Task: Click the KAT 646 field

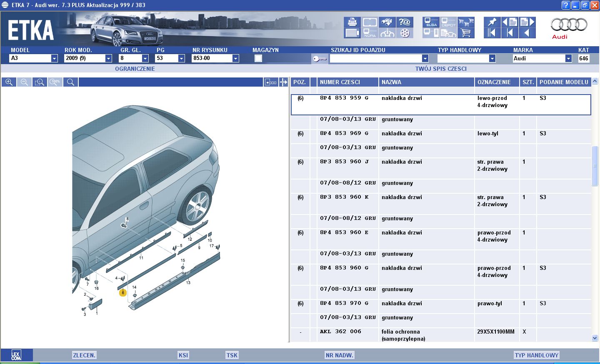Action: (x=584, y=58)
